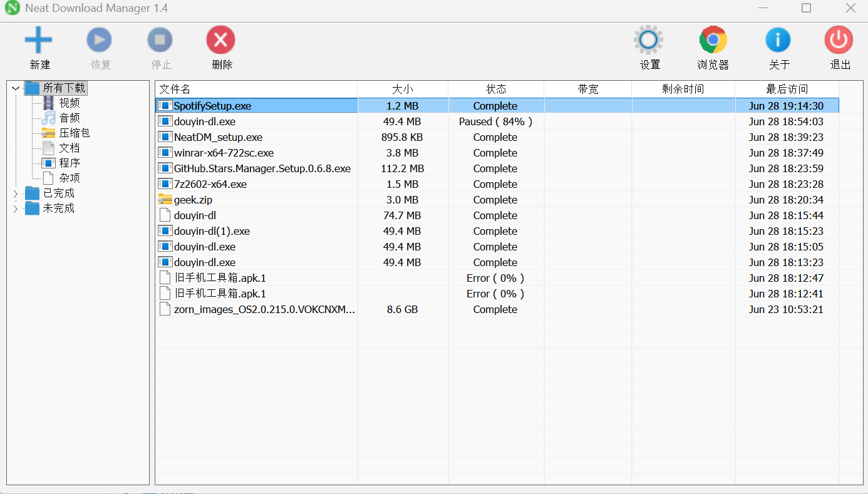Select the NeatDM_setup.exe file name
The height and width of the screenshot is (494, 868).
point(218,137)
